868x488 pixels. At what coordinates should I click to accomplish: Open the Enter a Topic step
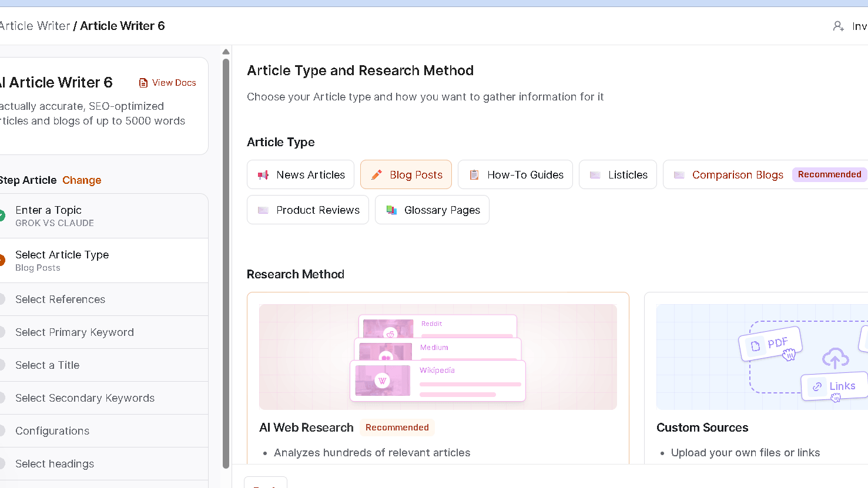pyautogui.click(x=104, y=216)
